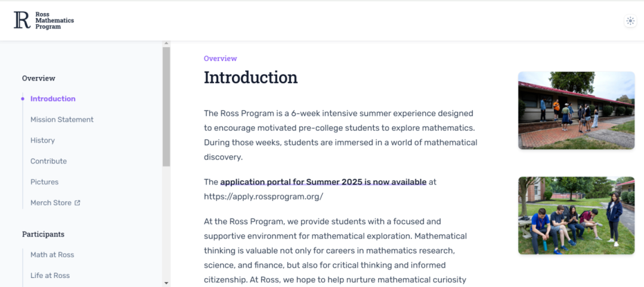This screenshot has width=644, height=287.
Task: Click the sidebar scrollbar up arrow
Action: (166, 43)
